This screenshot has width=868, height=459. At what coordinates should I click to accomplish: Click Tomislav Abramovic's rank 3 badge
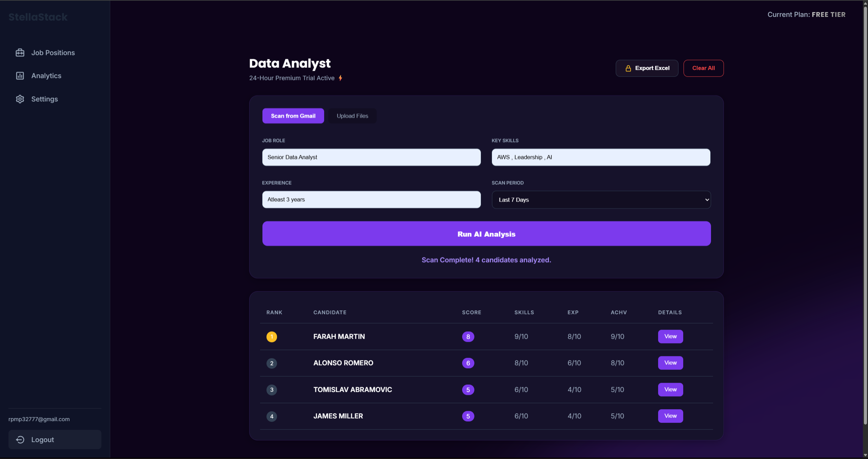[x=272, y=390]
